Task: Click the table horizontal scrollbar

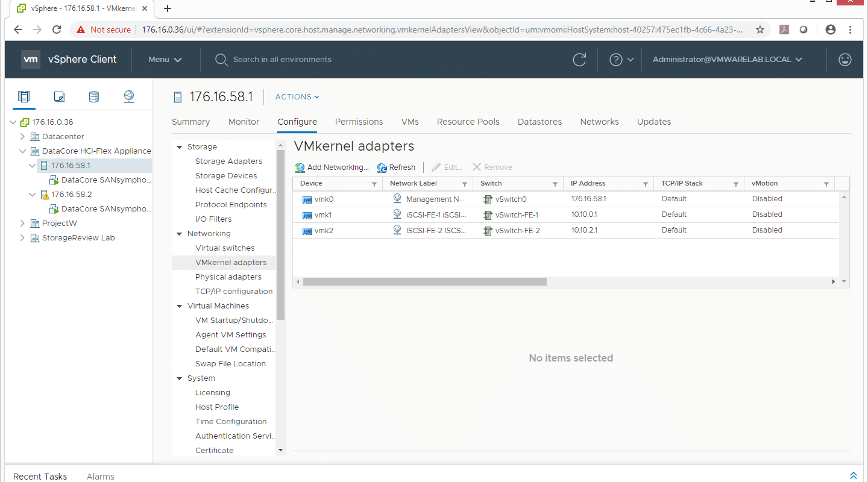Action: (424, 281)
